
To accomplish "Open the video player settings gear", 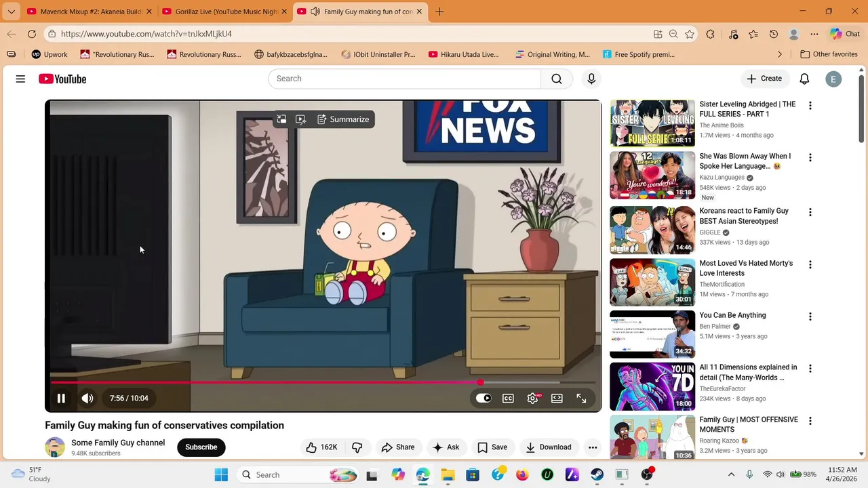I will pos(532,399).
